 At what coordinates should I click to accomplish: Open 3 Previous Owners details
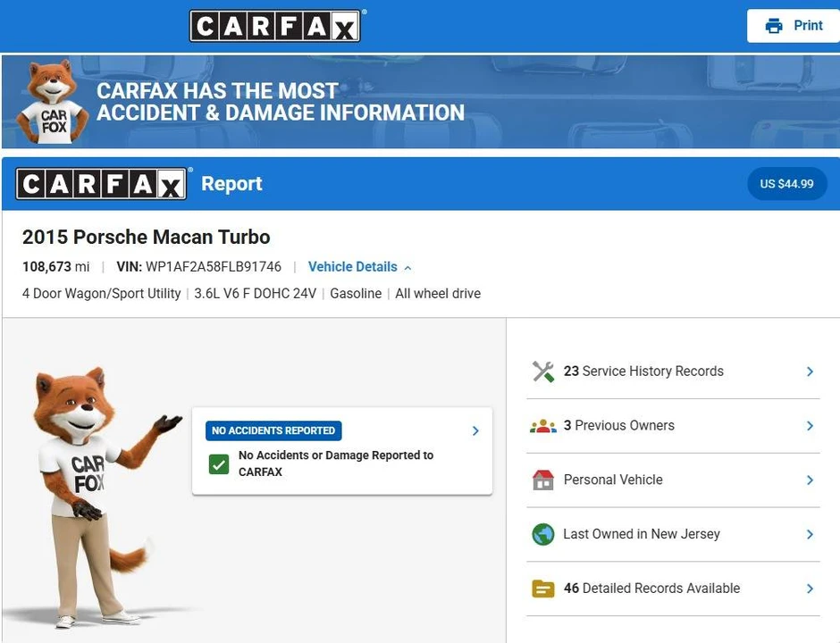pos(673,426)
